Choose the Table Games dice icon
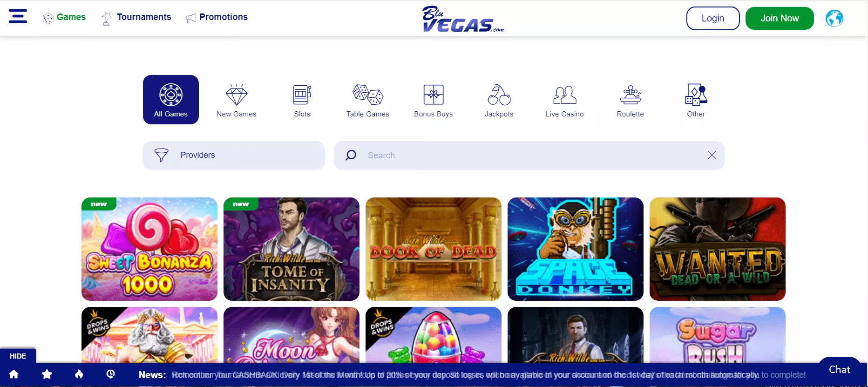This screenshot has height=387, width=868. coord(368,95)
